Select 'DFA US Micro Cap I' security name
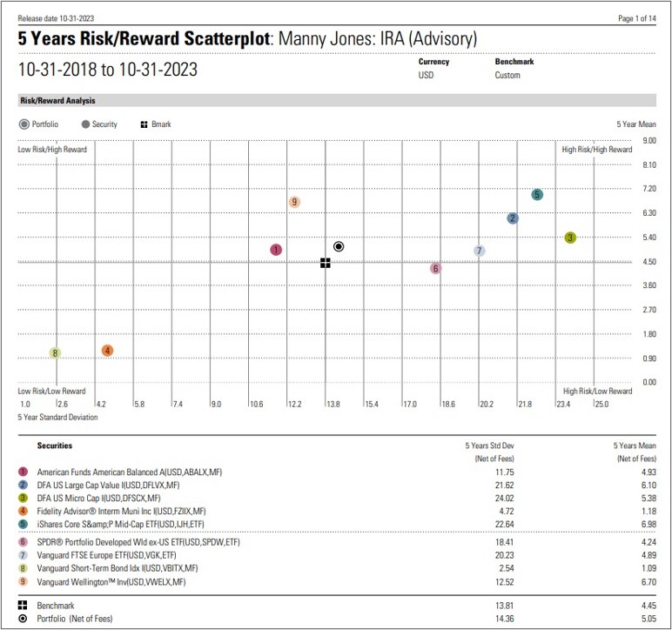 (98, 498)
